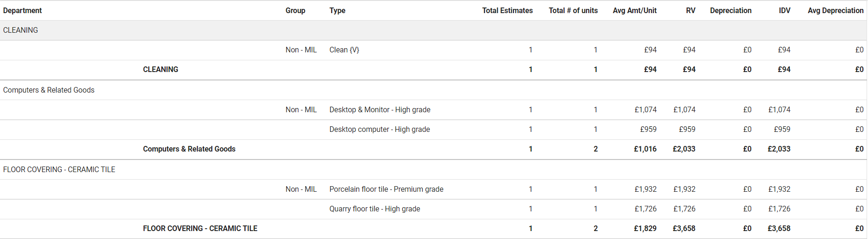The height and width of the screenshot is (239, 868).
Task: Select the Avg Amt/Unit column header
Action: pos(634,10)
